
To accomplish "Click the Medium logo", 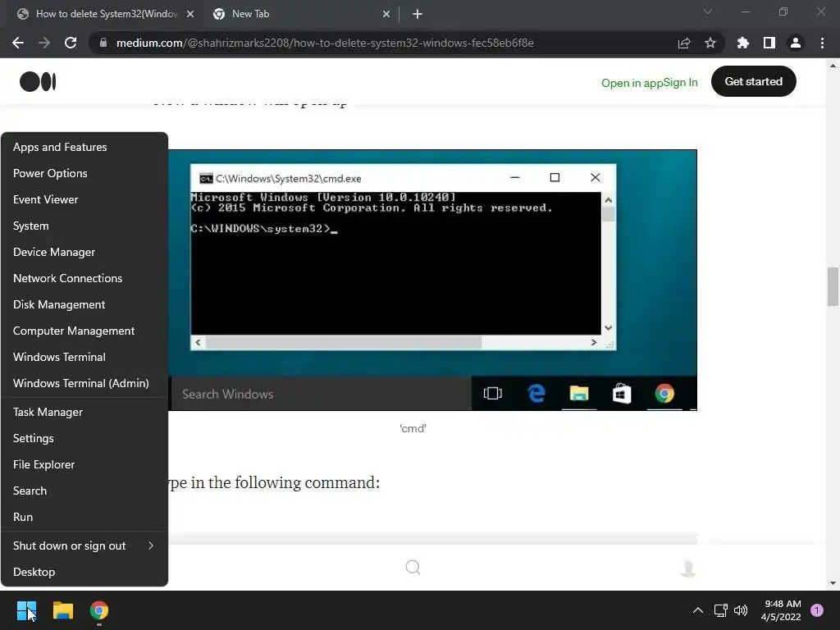I will [38, 82].
